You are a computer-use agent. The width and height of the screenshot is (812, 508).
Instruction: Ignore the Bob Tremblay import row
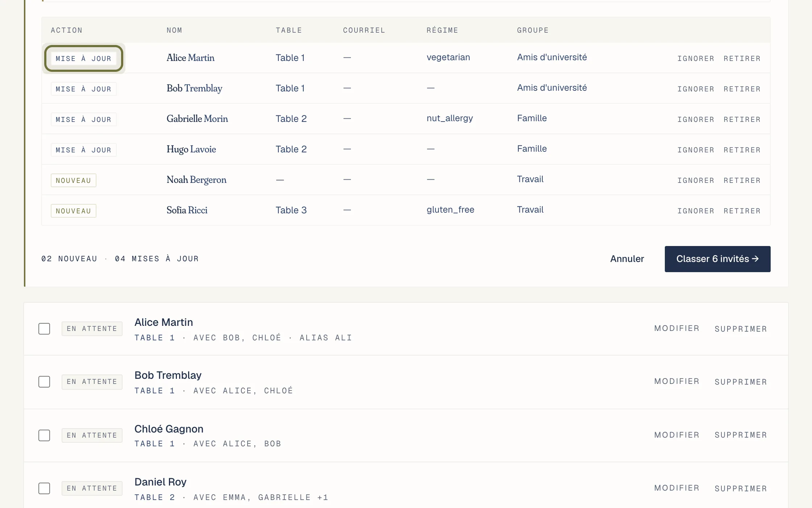[696, 89]
